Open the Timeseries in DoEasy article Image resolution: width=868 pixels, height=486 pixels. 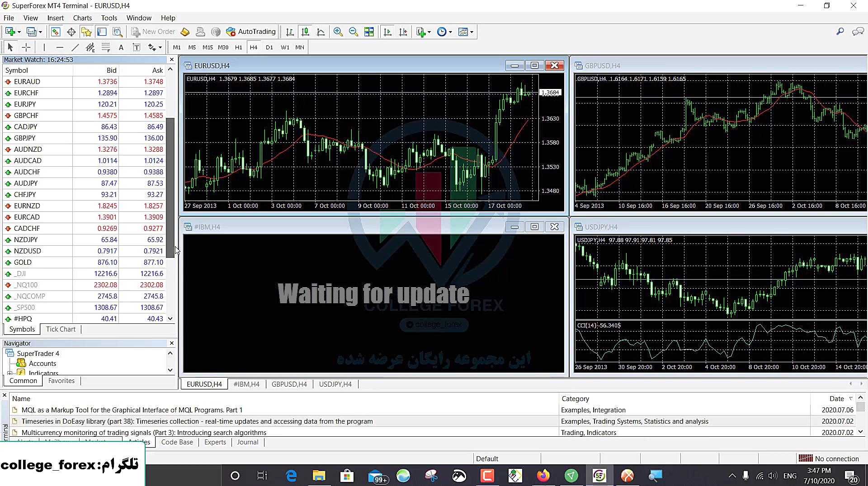click(x=197, y=421)
